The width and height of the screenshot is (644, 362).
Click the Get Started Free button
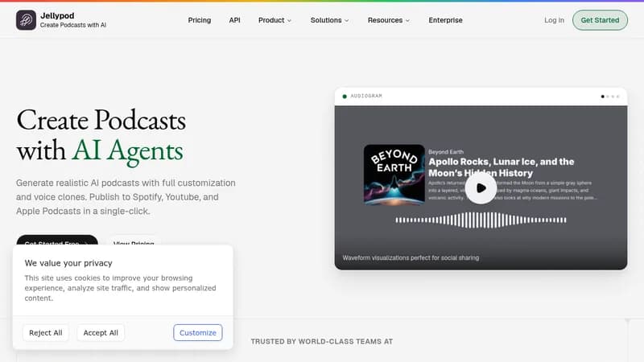tap(57, 240)
